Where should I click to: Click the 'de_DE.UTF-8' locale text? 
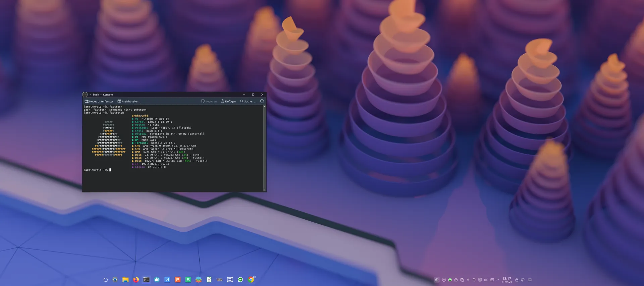(x=157, y=167)
